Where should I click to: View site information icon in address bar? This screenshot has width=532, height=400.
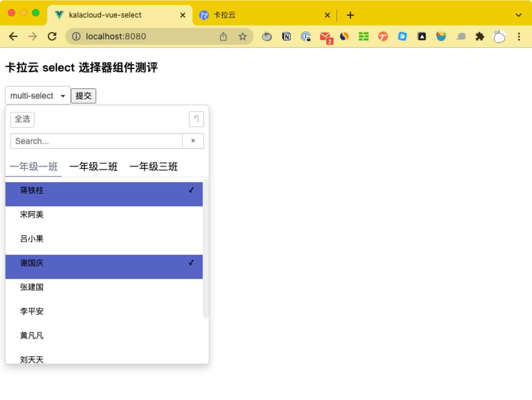tap(76, 36)
